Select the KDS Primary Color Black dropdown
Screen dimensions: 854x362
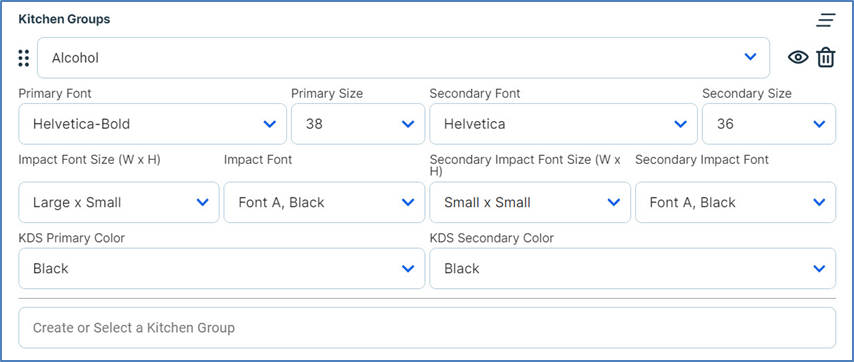click(x=222, y=268)
